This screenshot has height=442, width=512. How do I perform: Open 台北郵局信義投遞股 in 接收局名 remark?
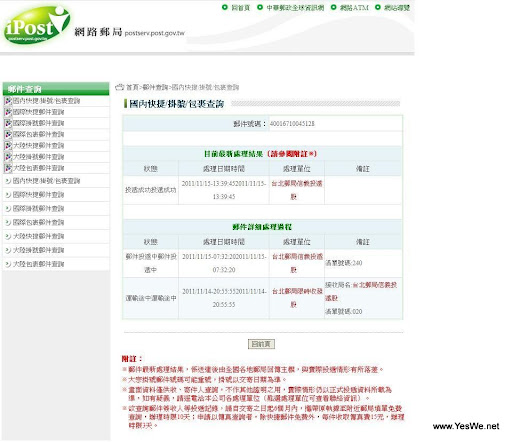pos(361,291)
